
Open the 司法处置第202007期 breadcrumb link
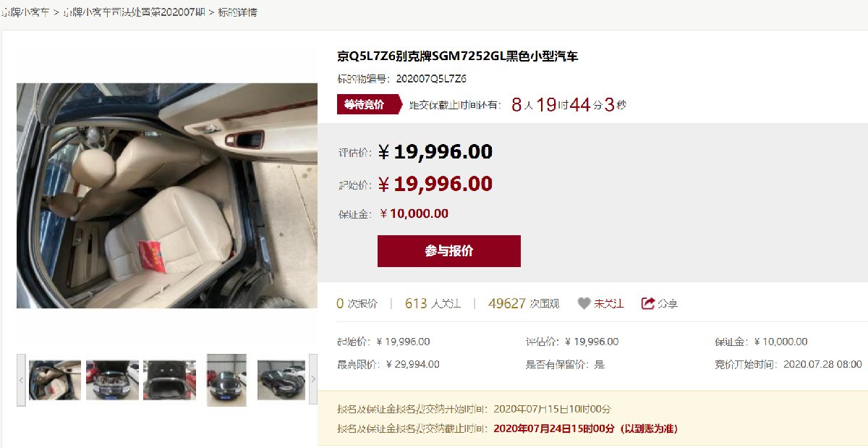tap(134, 12)
